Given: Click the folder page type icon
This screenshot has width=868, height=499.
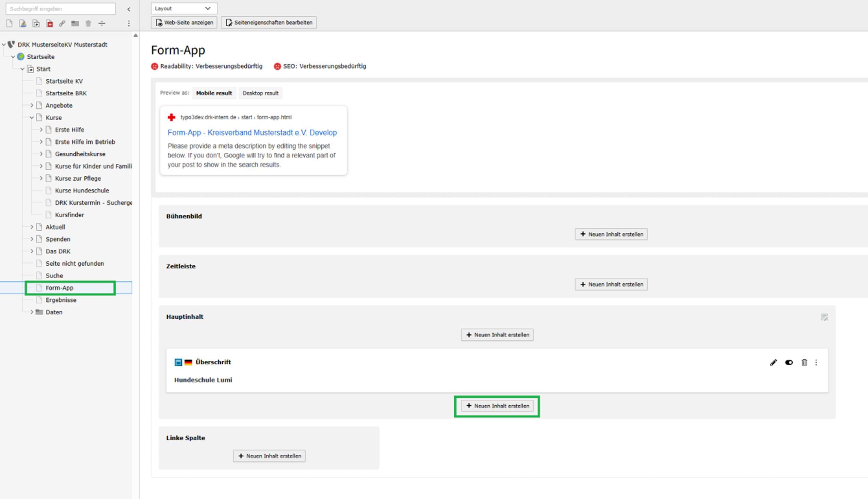Looking at the screenshot, I should (x=75, y=24).
